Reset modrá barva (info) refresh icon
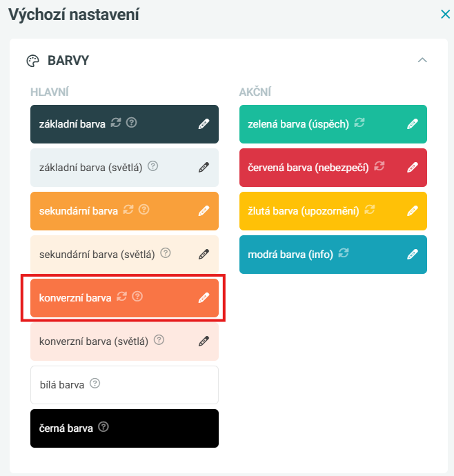This screenshot has height=476, width=454. 344,253
